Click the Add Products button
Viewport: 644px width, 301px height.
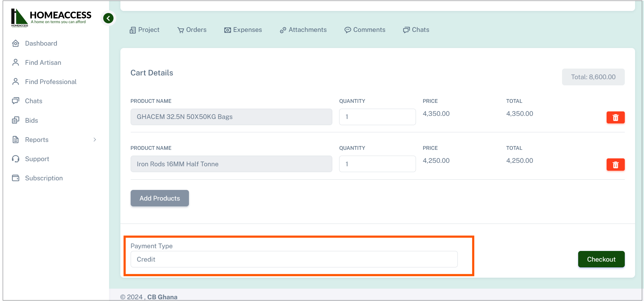pos(160,198)
